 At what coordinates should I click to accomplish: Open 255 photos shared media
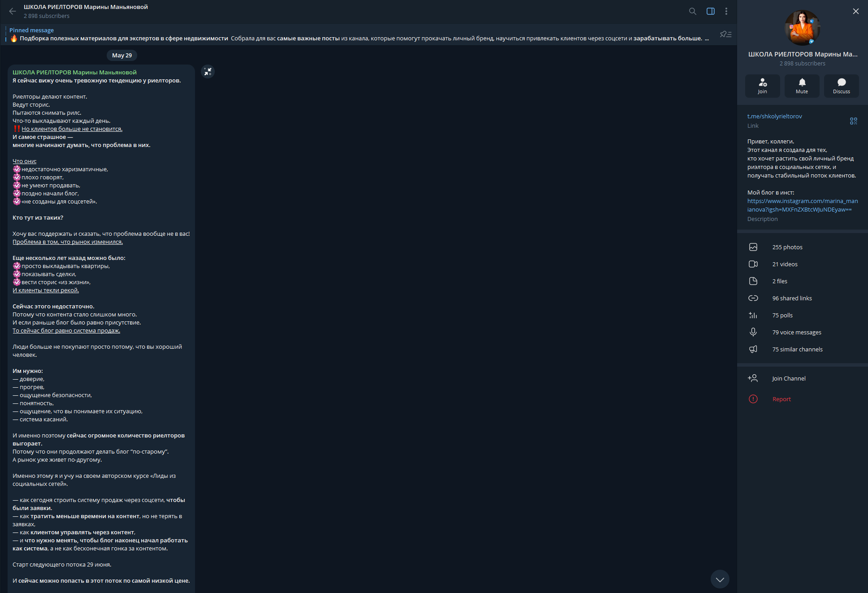pos(803,247)
